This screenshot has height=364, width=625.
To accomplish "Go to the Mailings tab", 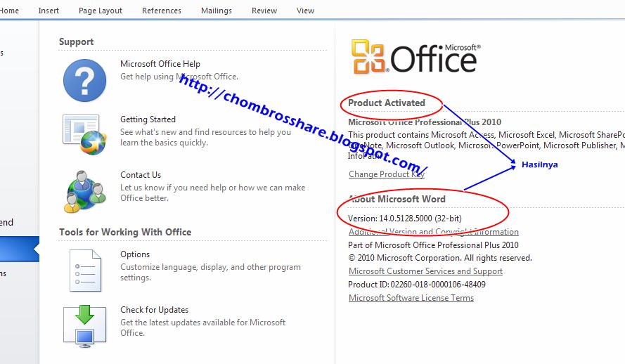I will (217, 11).
